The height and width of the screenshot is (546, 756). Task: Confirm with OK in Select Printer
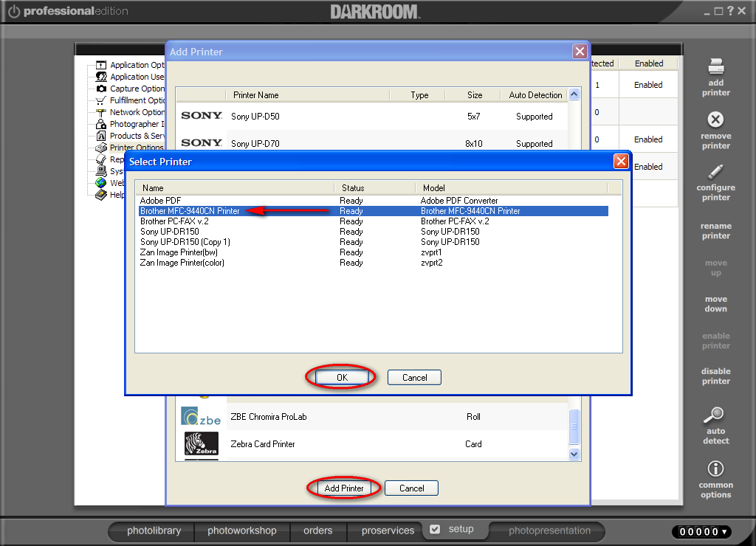[x=342, y=377]
